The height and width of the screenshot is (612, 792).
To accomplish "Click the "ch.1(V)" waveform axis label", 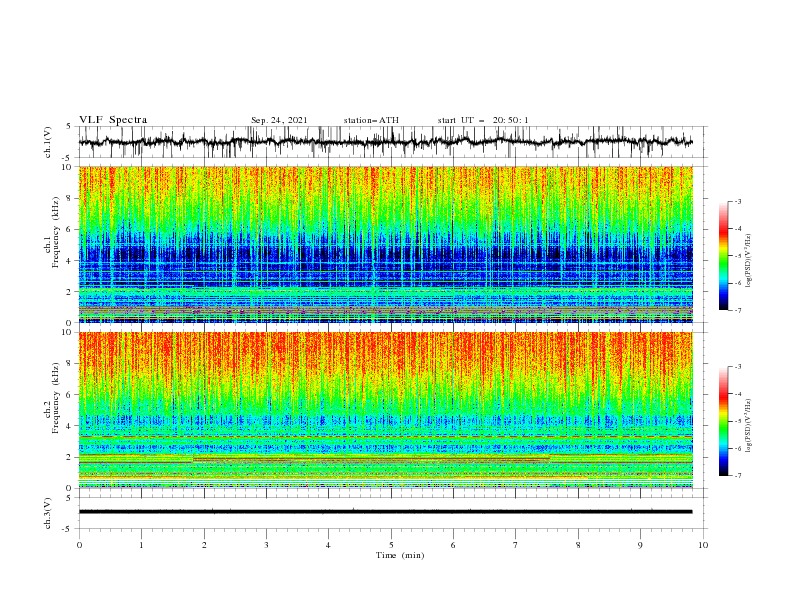I will pos(48,142).
